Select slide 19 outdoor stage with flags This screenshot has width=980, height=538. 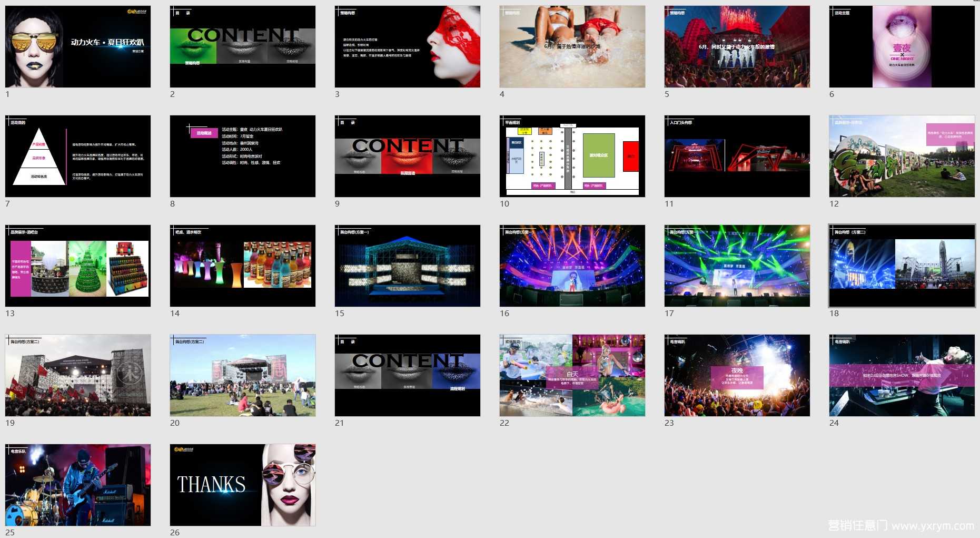(78, 375)
